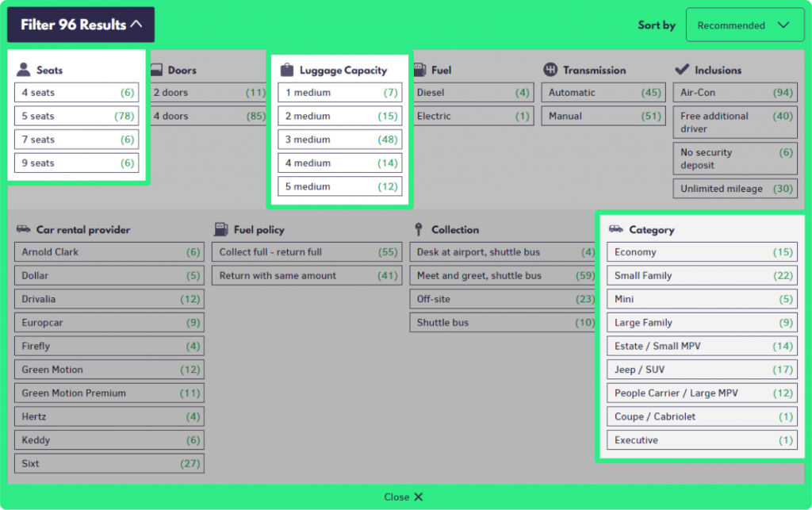
Task: Click the Luggage Capacity briefcase icon
Action: coord(285,69)
